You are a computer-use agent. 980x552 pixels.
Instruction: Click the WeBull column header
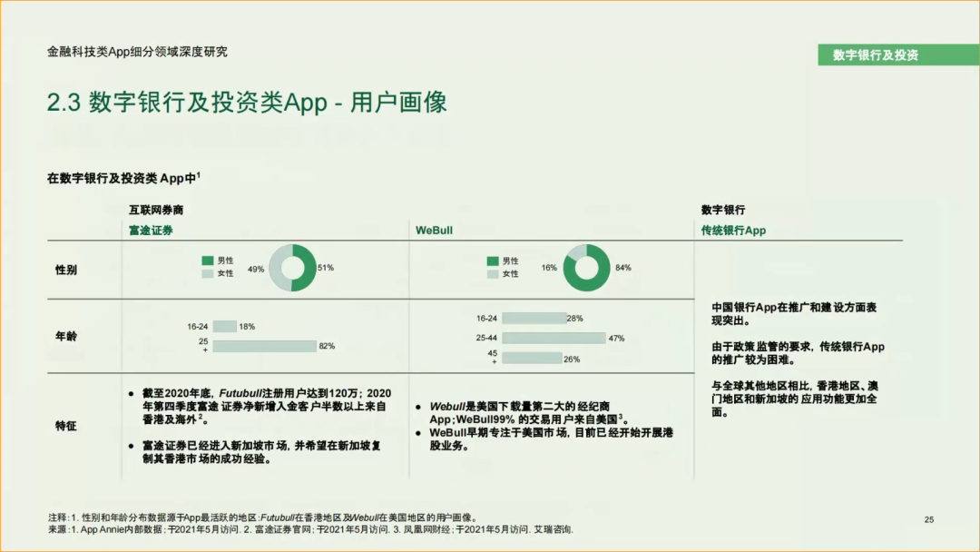(434, 230)
